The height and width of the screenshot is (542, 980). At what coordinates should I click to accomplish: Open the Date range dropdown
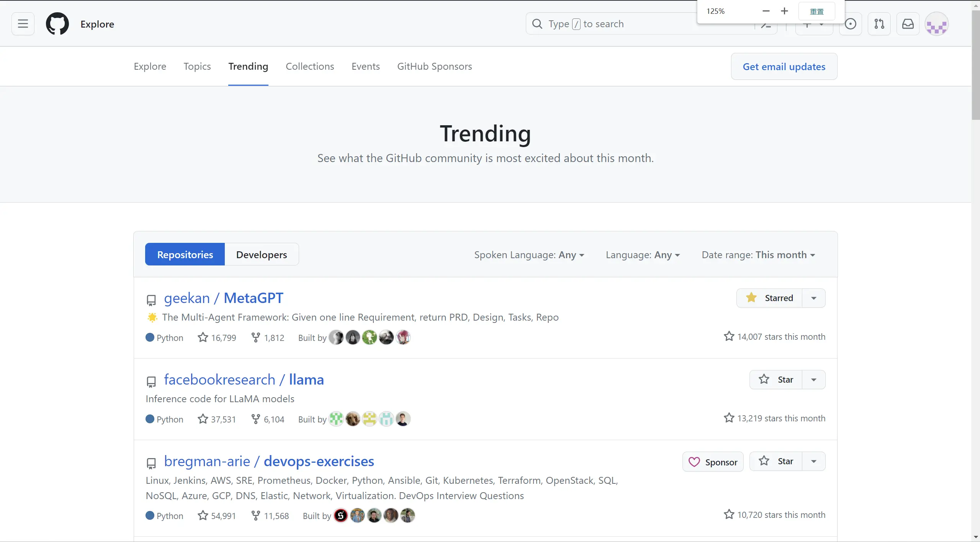[758, 255]
